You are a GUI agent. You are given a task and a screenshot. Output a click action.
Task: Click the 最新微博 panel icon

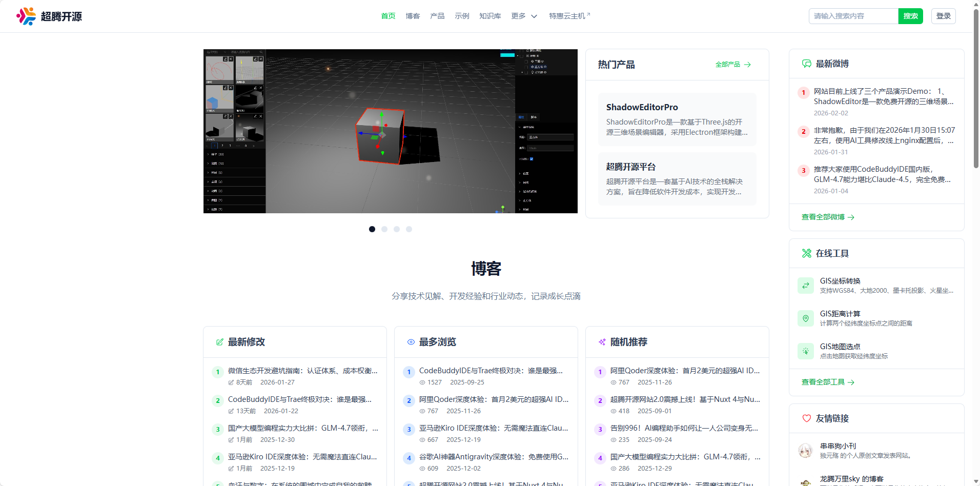click(x=805, y=63)
